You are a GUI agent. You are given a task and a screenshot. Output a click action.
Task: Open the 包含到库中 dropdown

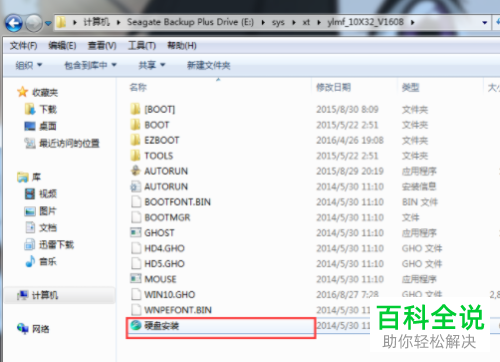click(x=90, y=65)
